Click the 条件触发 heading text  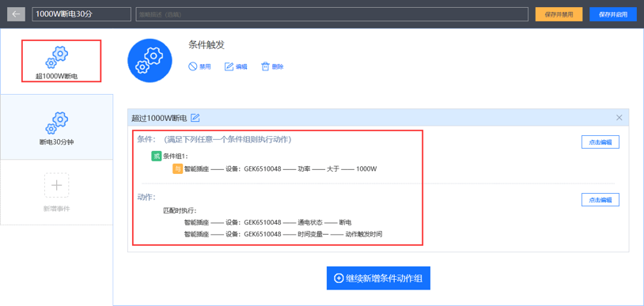pos(206,45)
